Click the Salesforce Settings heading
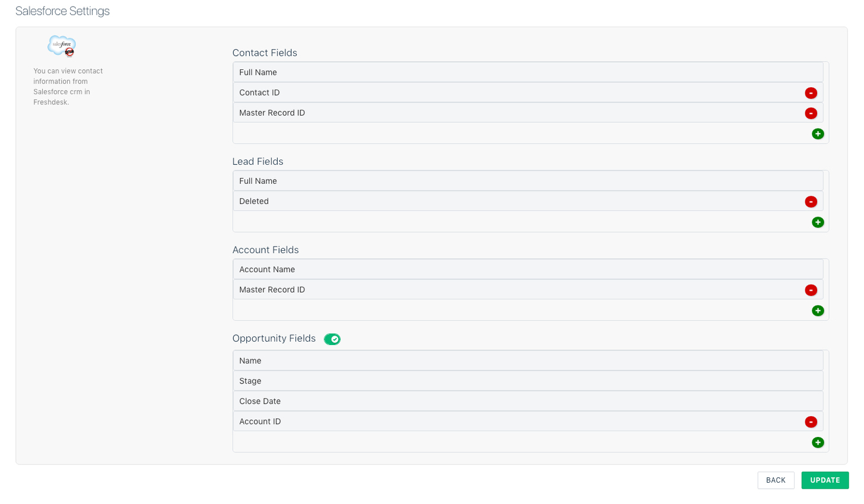864x504 pixels. [62, 11]
